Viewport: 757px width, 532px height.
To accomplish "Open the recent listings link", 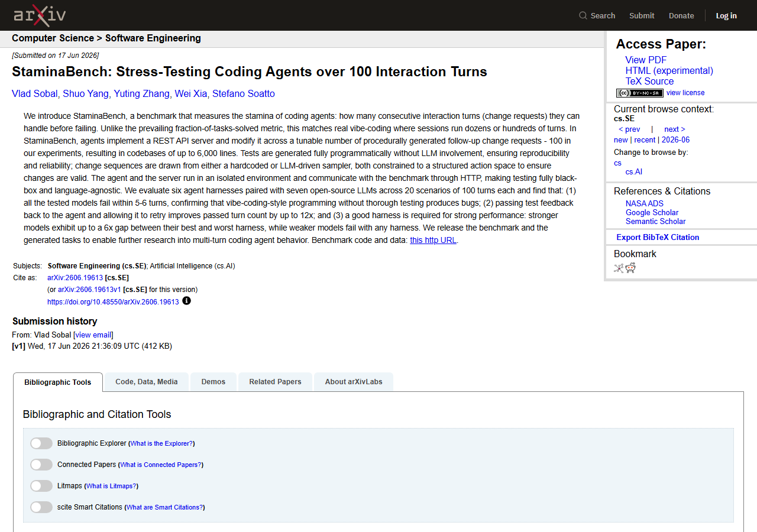I will click(x=645, y=140).
